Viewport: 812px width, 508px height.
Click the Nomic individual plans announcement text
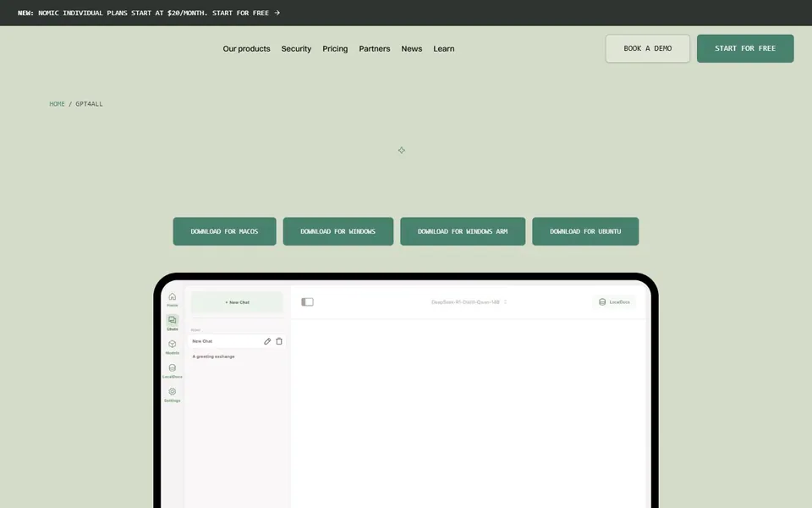(x=144, y=13)
